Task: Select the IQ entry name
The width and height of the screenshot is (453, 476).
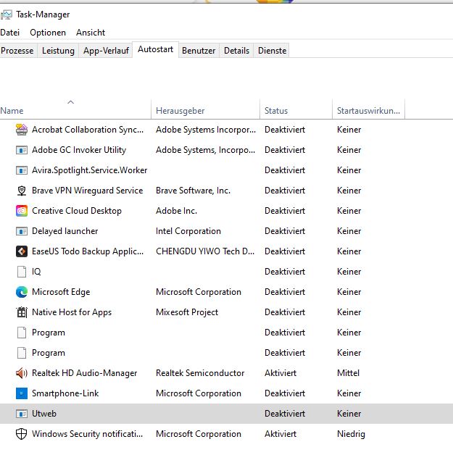Action: (36, 272)
